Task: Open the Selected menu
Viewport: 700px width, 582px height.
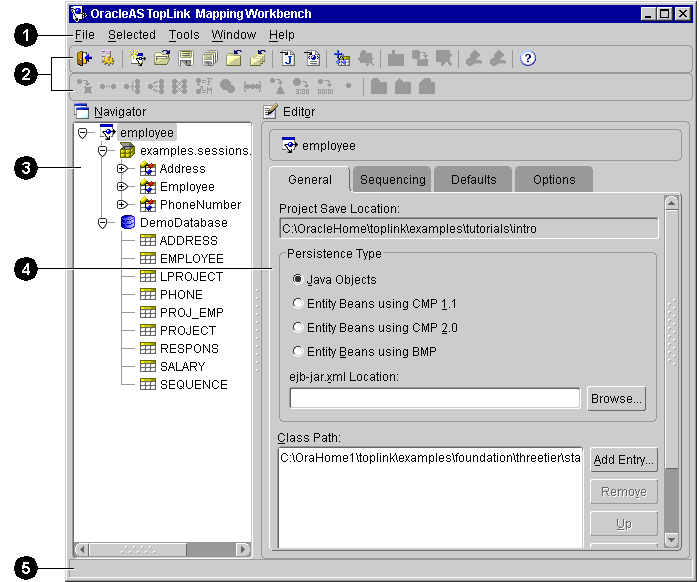Action: (132, 35)
